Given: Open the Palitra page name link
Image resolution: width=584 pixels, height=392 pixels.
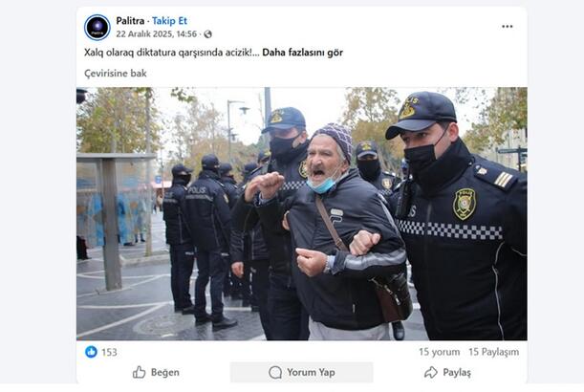Looking at the screenshot, I should click(x=130, y=21).
